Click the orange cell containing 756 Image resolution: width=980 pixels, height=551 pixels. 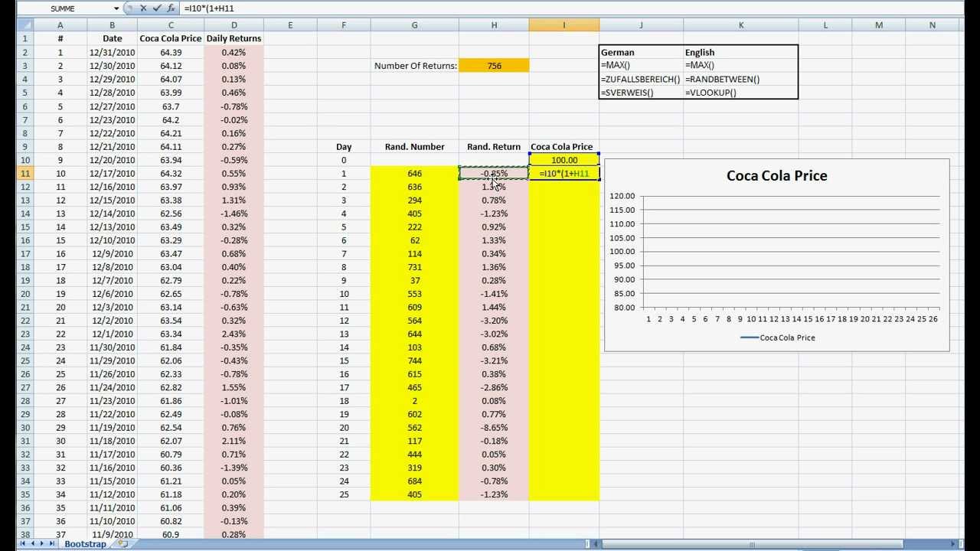(494, 66)
